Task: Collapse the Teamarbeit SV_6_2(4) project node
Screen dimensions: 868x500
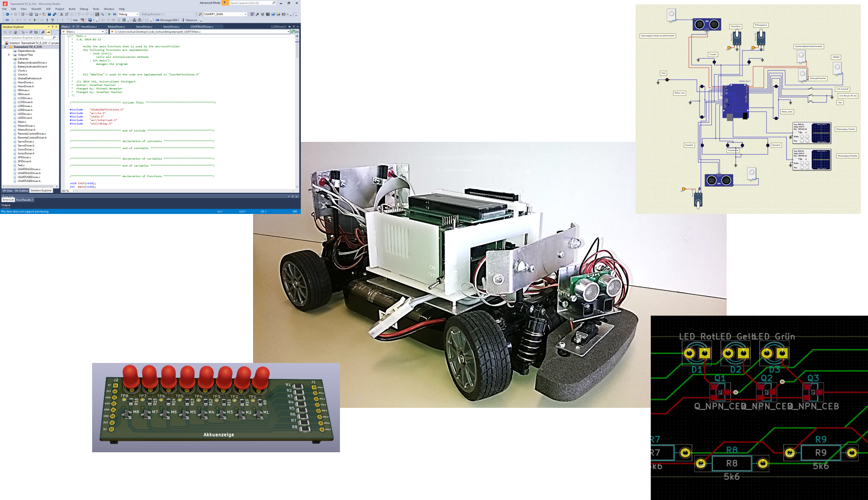Action: pos(6,47)
